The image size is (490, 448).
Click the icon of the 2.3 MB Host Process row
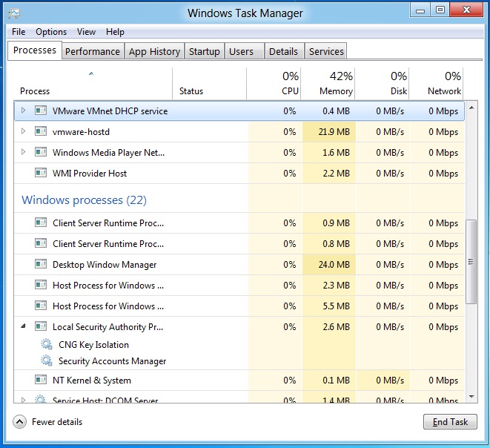pos(41,285)
